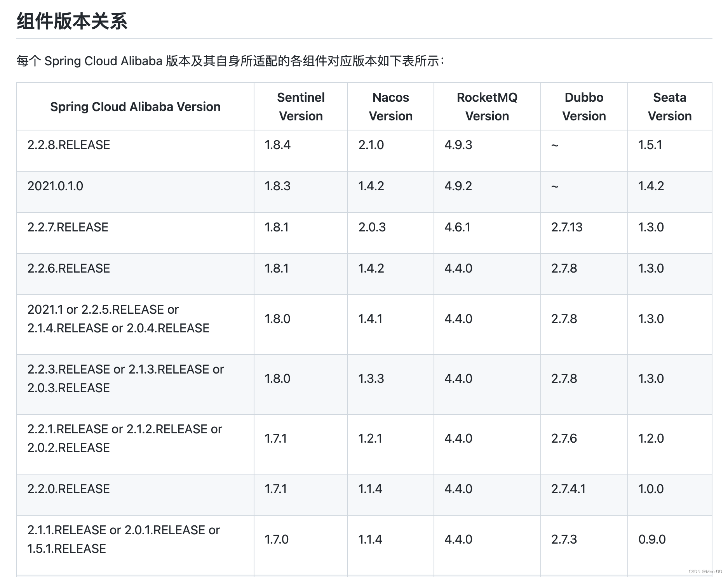
Task: Click the Seata 1.5.1 value cell
Action: tap(650, 145)
